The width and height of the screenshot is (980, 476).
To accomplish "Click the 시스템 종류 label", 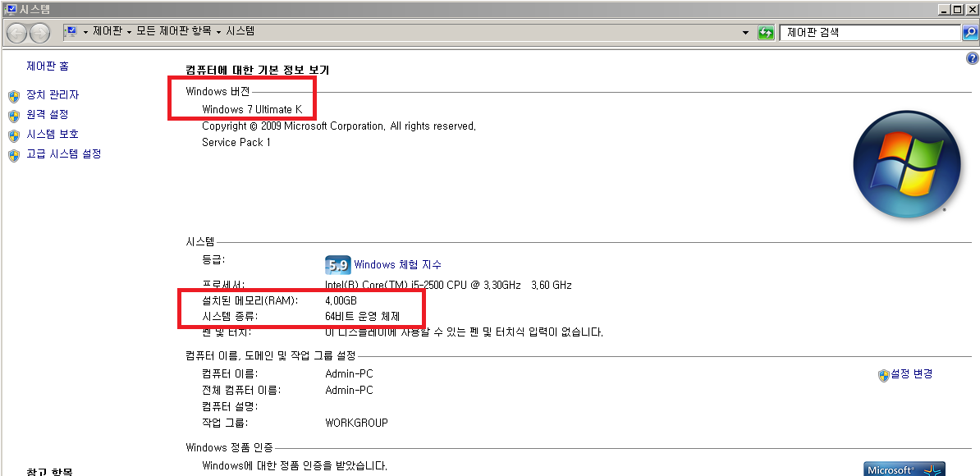I will [x=230, y=317].
